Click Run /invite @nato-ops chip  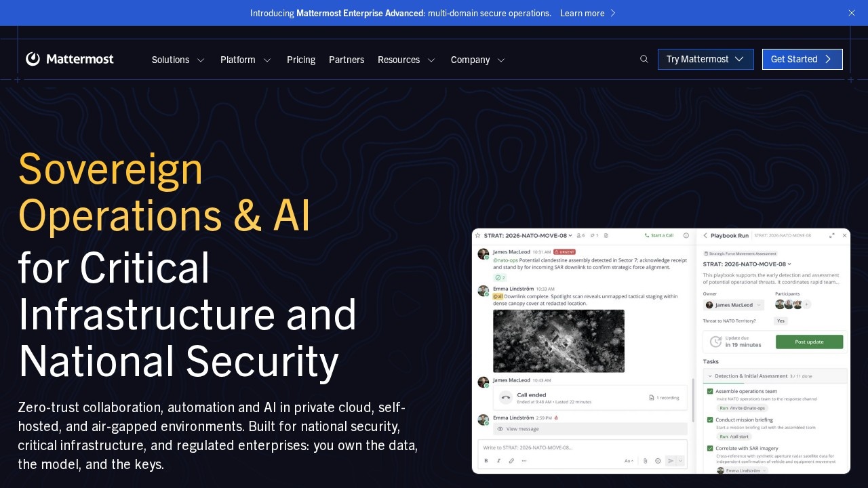[x=742, y=408]
